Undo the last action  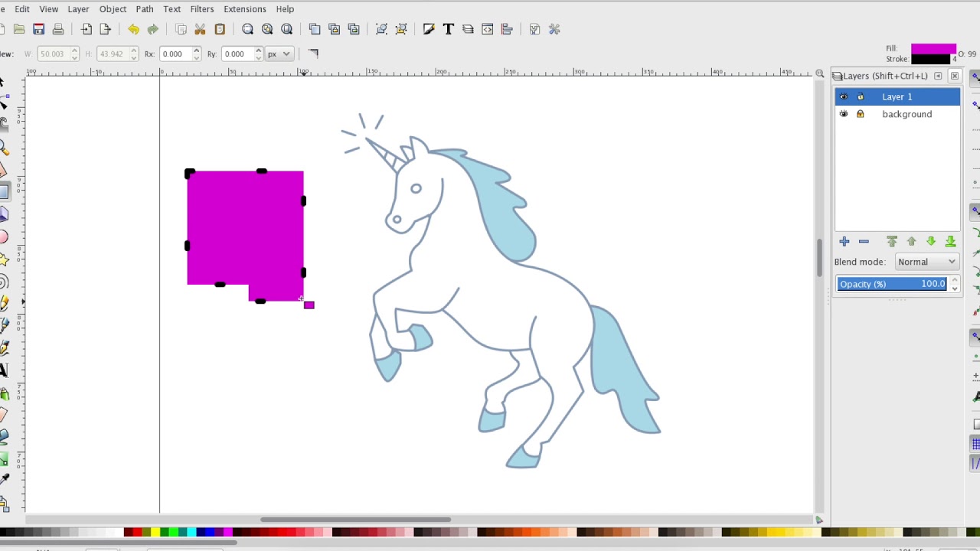coord(133,29)
